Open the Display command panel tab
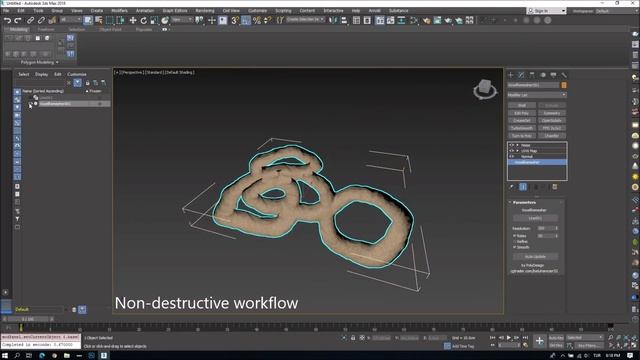Screen dimensions: 640x360 553,75
